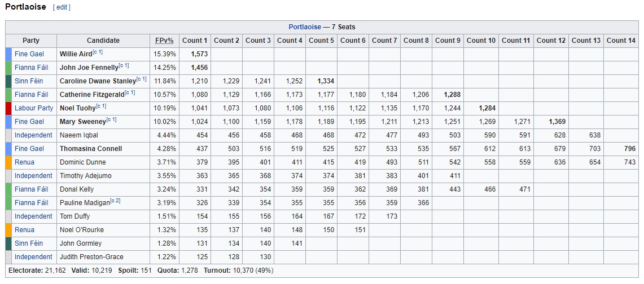Click orange party colour cell beside Dominic Dunne
Image resolution: width=644 pixels, height=284 pixels.
(8, 162)
